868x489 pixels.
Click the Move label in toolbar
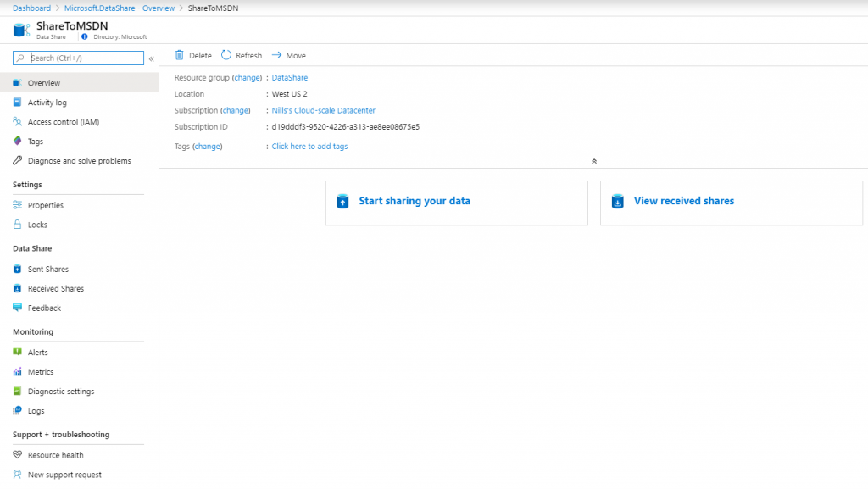point(296,56)
